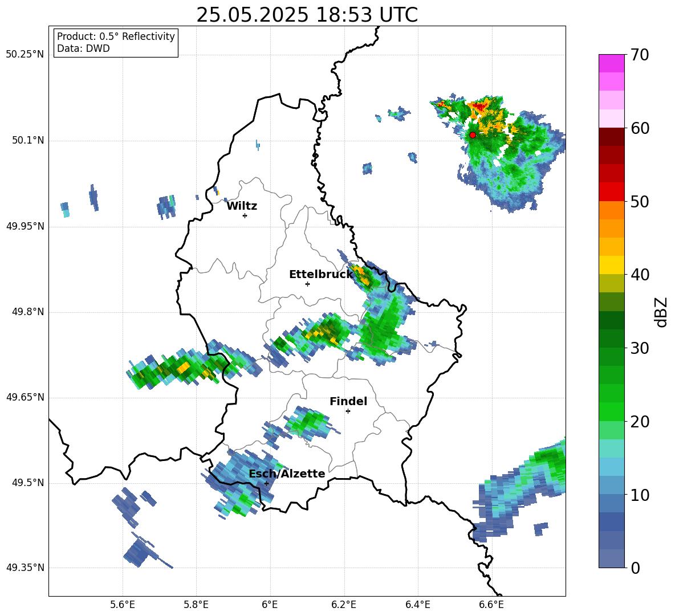Click the 5.8°E longitude label

(x=196, y=605)
